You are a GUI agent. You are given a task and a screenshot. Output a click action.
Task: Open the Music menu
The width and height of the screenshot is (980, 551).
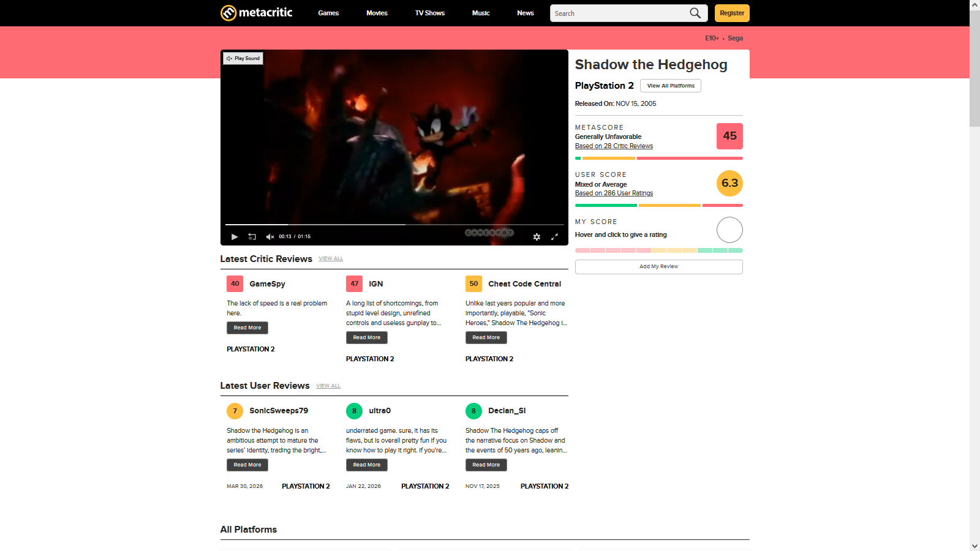point(481,13)
